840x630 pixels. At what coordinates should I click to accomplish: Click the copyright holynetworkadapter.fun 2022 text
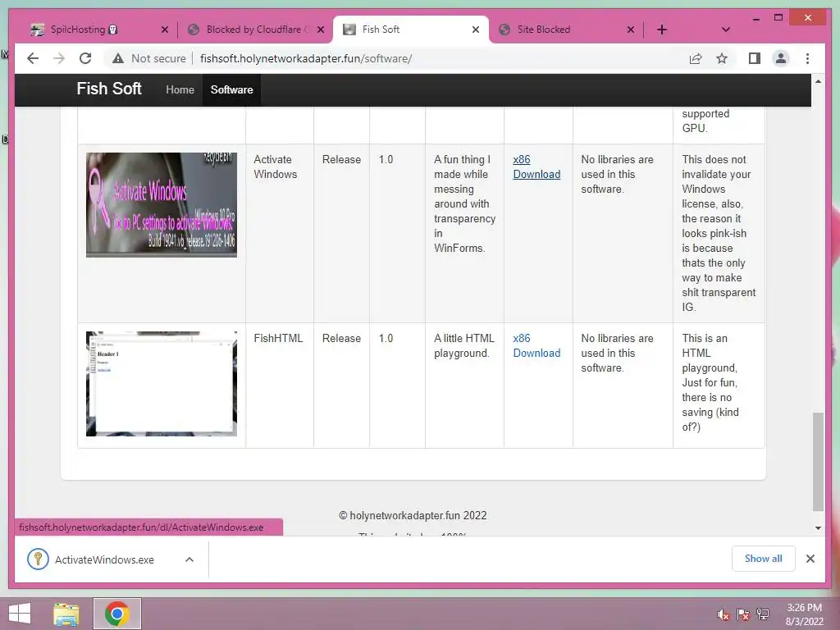[413, 515]
